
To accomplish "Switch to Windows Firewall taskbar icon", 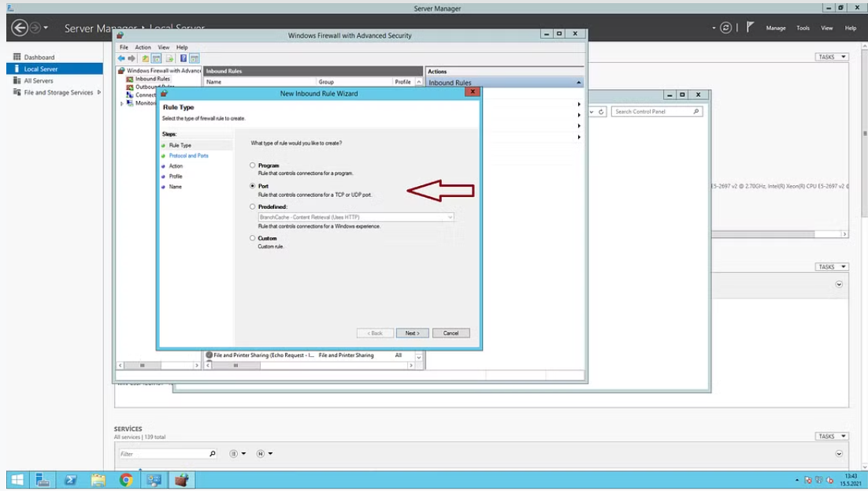I will (182, 480).
